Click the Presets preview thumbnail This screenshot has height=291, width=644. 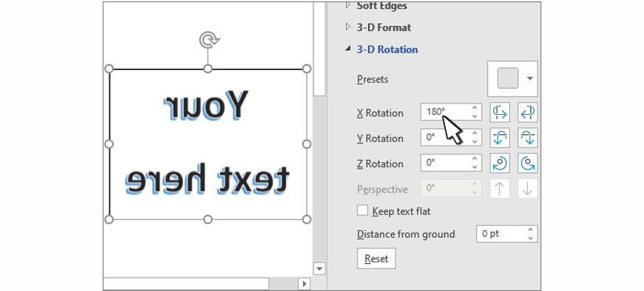[508, 78]
